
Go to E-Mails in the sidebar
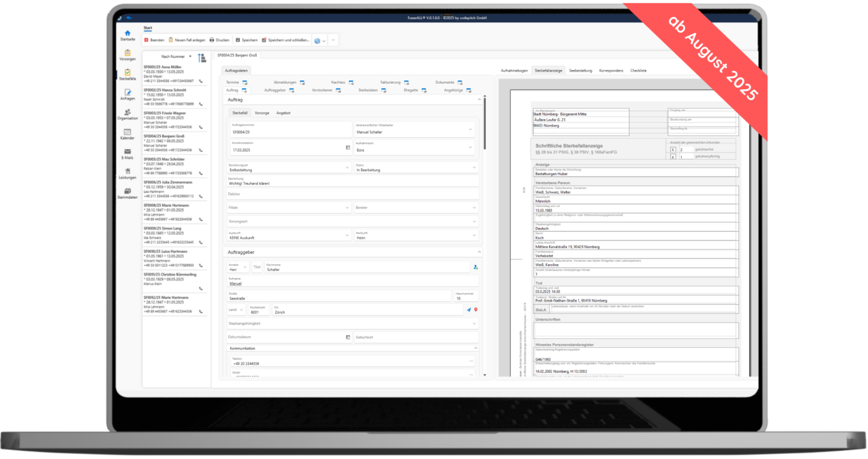(x=127, y=153)
